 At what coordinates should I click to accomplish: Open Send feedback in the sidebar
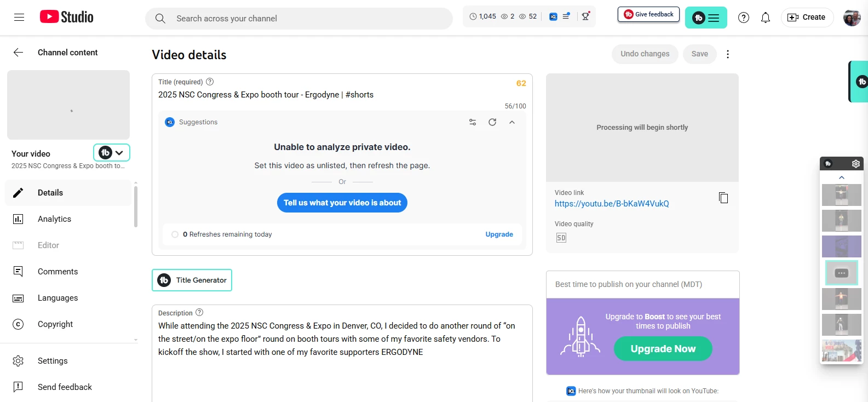pos(68,387)
